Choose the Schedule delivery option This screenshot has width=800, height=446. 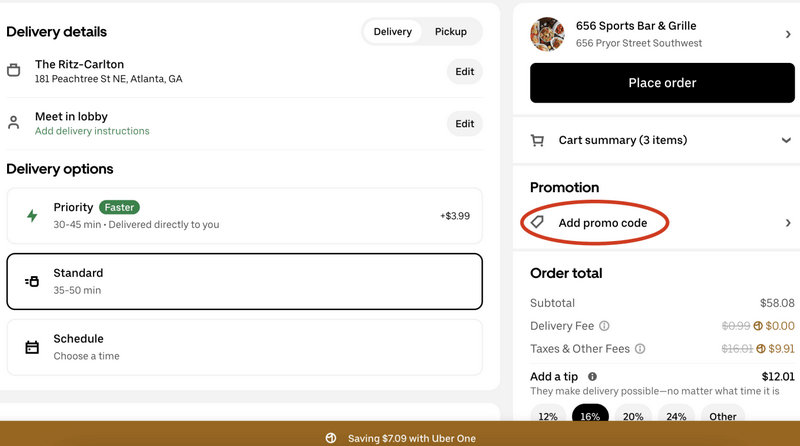pos(244,347)
